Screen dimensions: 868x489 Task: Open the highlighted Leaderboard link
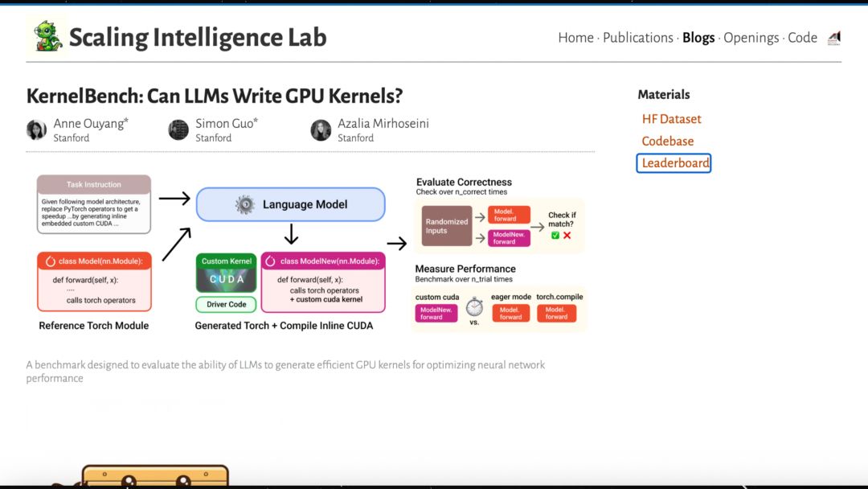(674, 162)
